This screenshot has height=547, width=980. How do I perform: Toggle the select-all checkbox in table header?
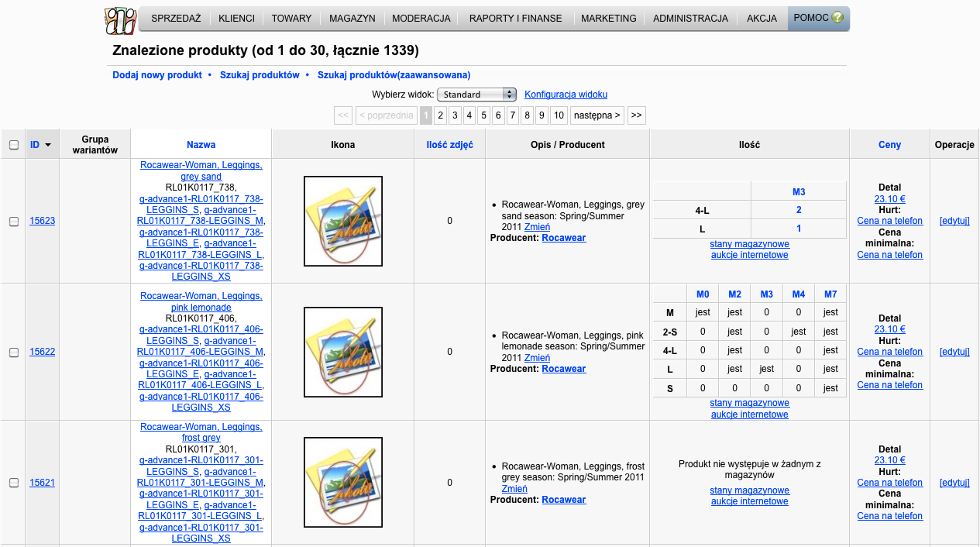point(14,145)
